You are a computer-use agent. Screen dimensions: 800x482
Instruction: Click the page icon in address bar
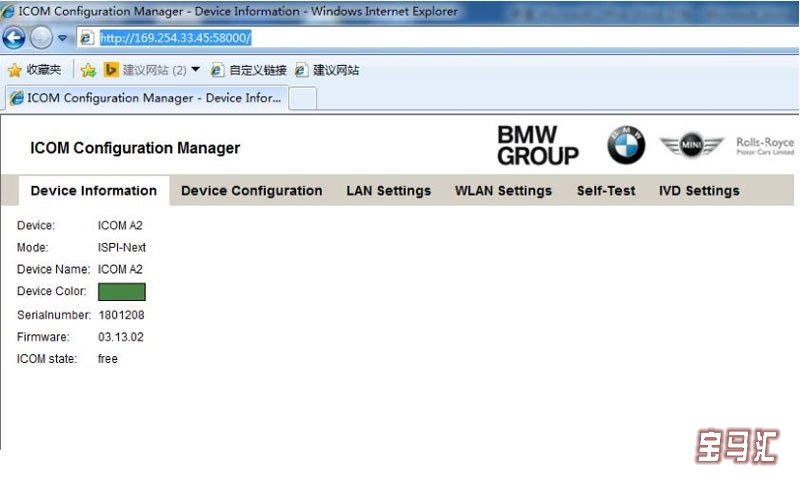pyautogui.click(x=87, y=38)
